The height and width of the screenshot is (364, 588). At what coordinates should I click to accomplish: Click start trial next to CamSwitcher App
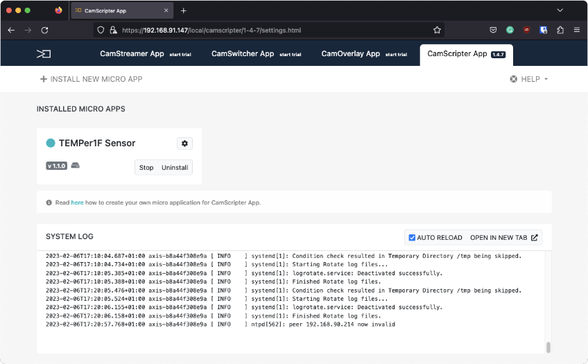[x=291, y=55]
